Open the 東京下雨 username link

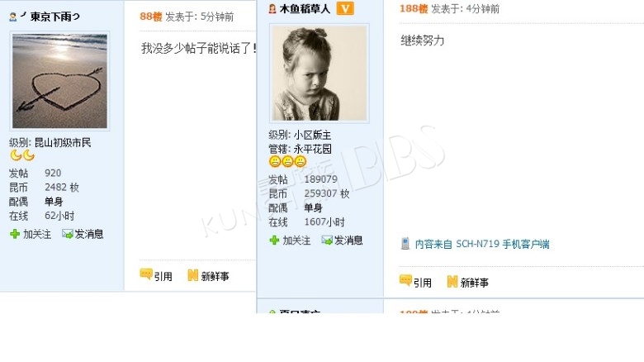point(54,17)
